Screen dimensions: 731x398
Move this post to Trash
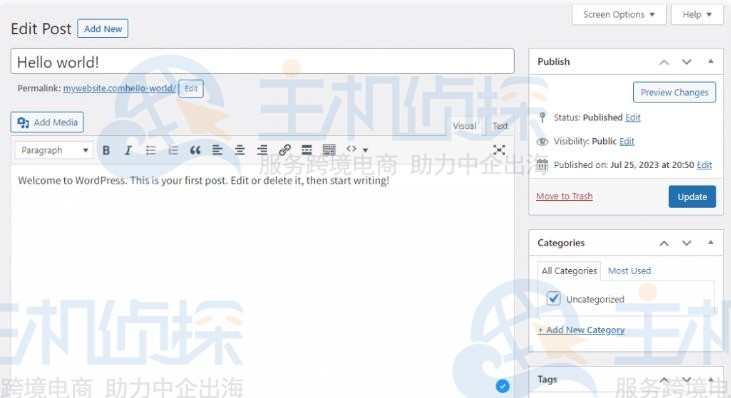pos(564,196)
